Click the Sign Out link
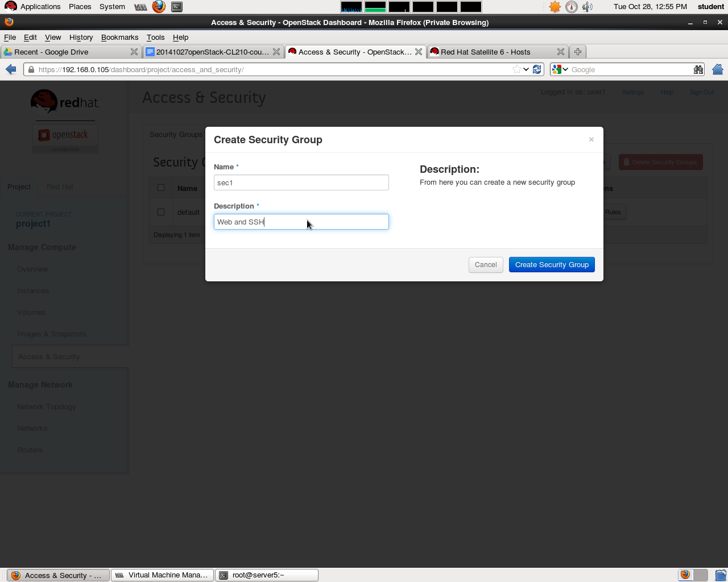728x582 pixels. (701, 92)
